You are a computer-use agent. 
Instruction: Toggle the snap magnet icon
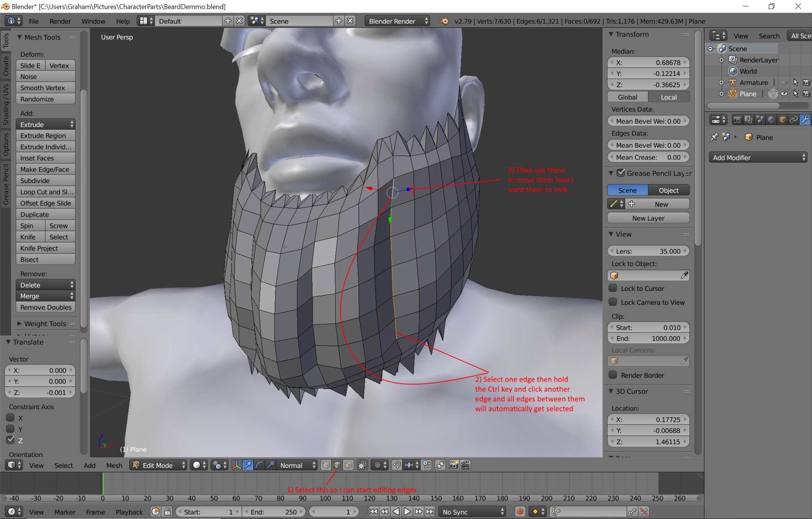click(x=397, y=465)
